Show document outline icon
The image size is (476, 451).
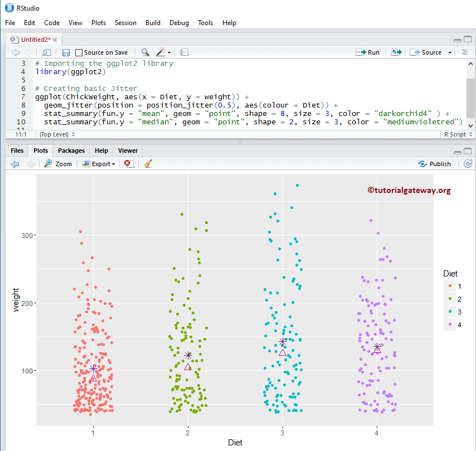464,52
